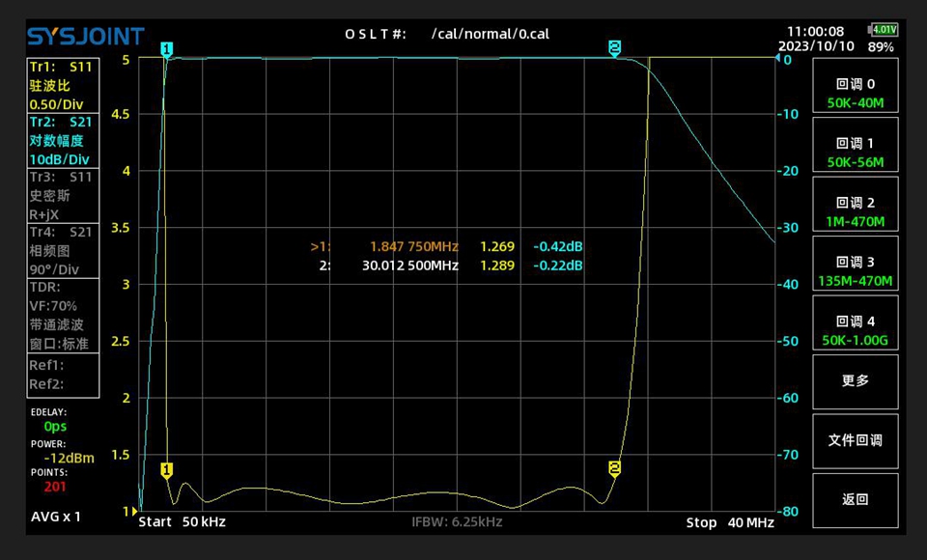Open the Ref1 Ref2 reference panel
The width and height of the screenshot is (927, 560).
(x=62, y=375)
